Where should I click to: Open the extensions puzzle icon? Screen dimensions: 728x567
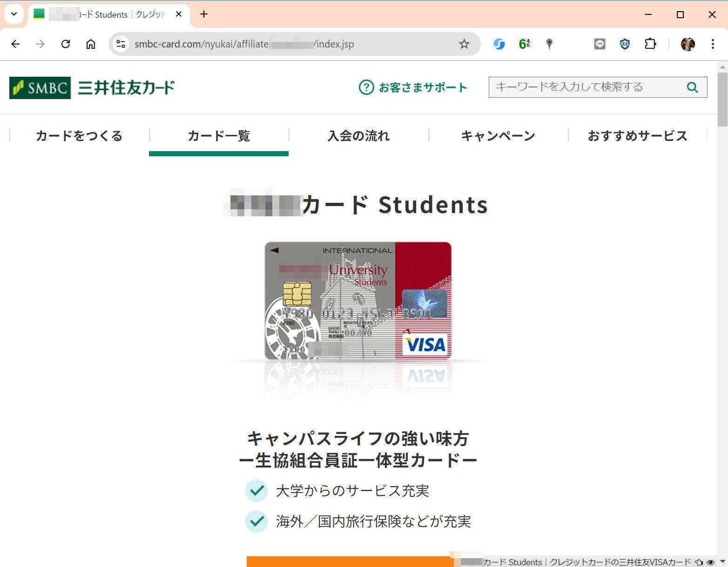pyautogui.click(x=650, y=44)
